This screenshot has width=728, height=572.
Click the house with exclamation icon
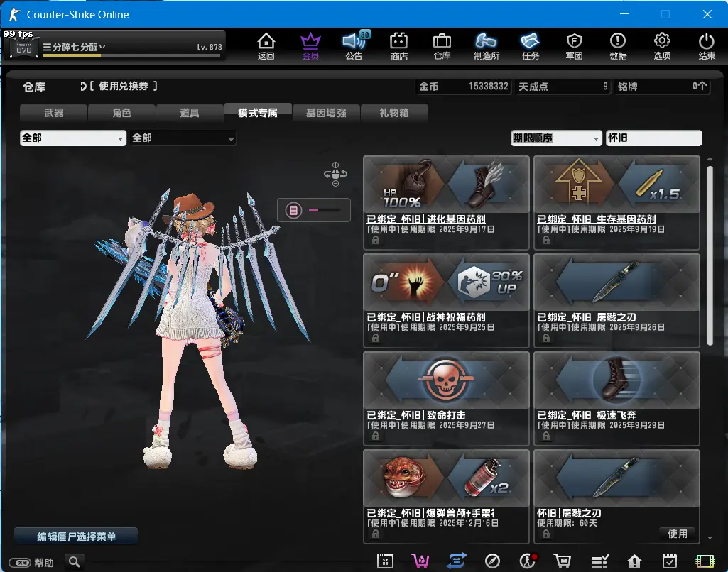pos(634,561)
